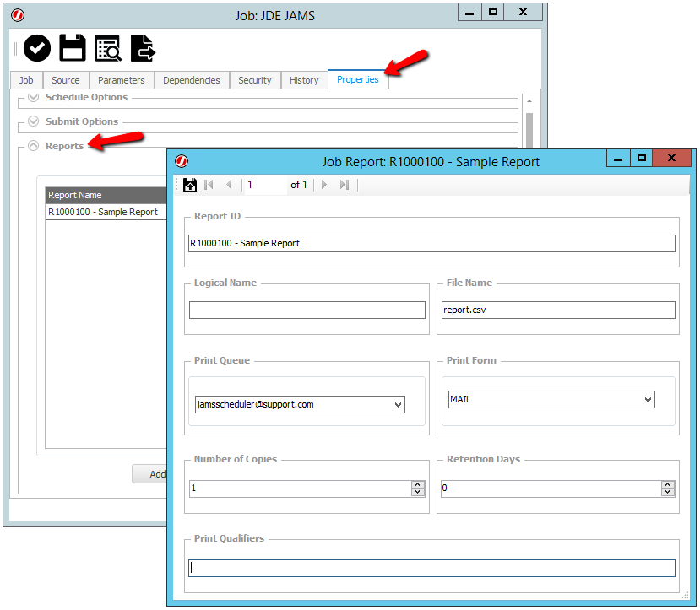Image resolution: width=700 pixels, height=610 pixels.
Task: Collapse the Reports section
Action: pyautogui.click(x=34, y=146)
